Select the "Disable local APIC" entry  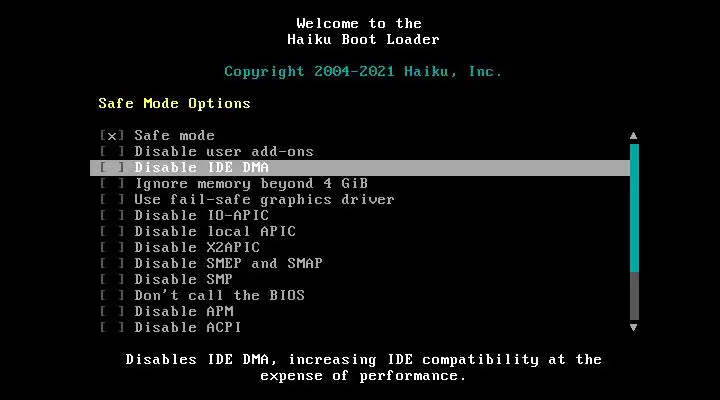point(215,231)
